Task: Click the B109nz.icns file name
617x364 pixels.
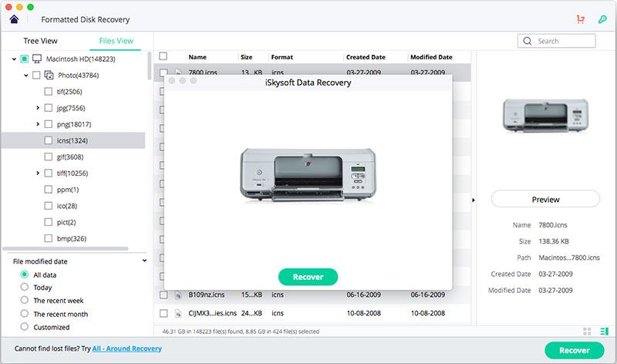Action: 207,295
